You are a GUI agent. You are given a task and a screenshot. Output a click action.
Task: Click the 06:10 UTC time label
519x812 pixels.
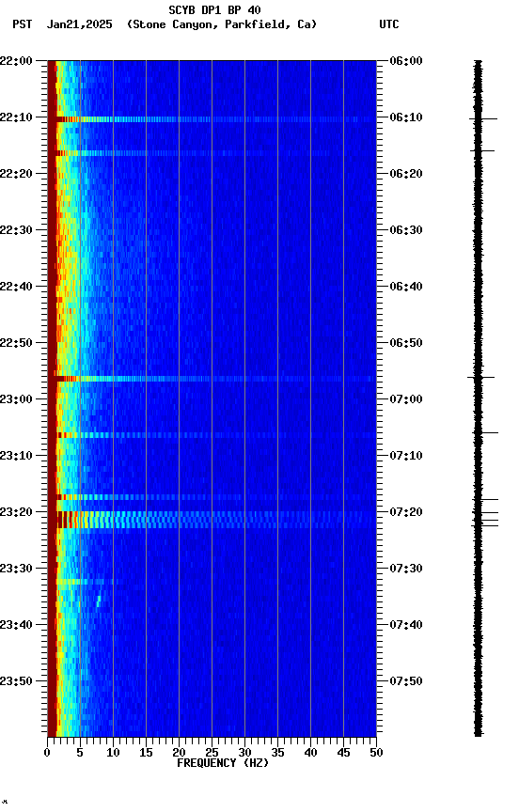pyautogui.click(x=405, y=117)
